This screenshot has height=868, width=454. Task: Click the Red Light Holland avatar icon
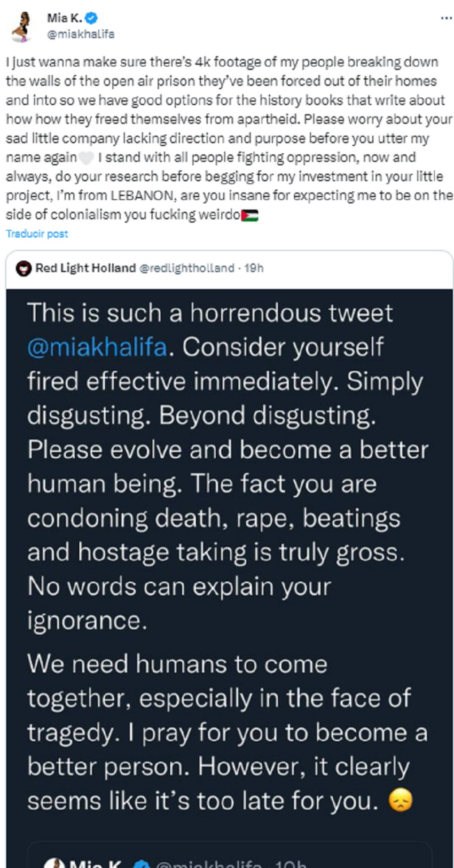pos(24,269)
